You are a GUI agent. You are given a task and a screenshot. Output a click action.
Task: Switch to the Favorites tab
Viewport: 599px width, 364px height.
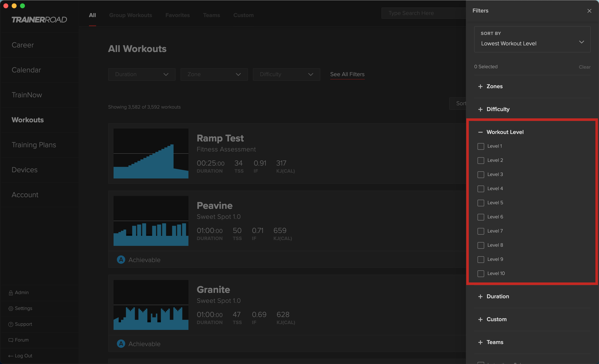[x=177, y=15]
